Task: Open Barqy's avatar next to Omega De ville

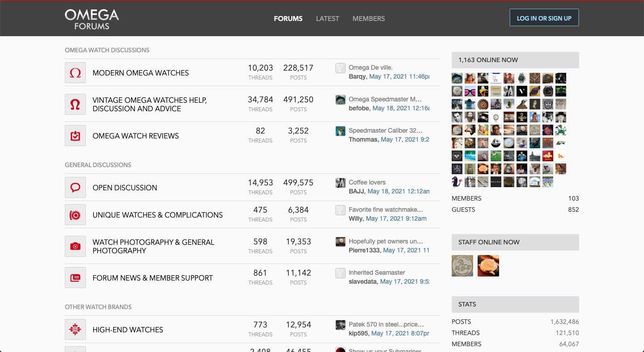Action: pos(340,68)
